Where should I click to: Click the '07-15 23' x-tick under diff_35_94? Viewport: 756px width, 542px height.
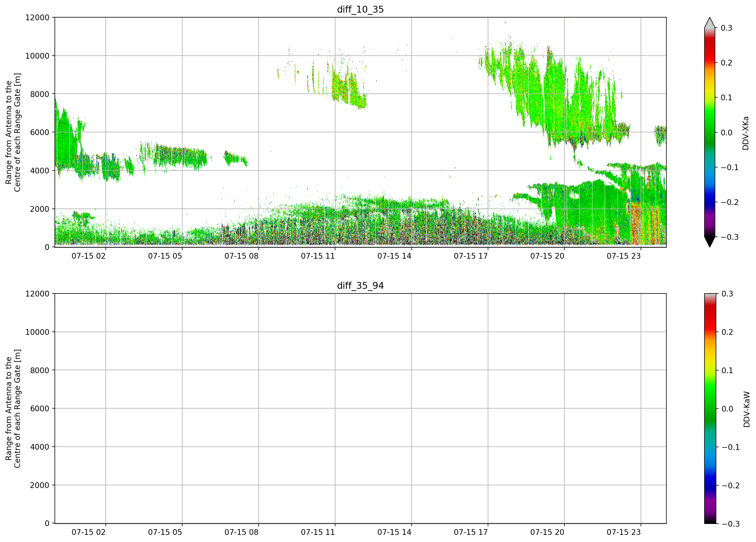coord(624,532)
